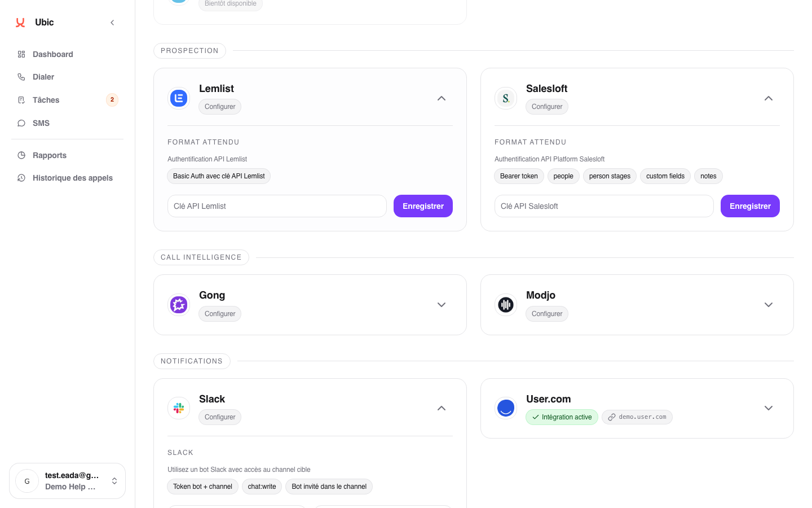Expand the User.com integration card
Viewport: 812px width, 508px height.
[x=769, y=408]
